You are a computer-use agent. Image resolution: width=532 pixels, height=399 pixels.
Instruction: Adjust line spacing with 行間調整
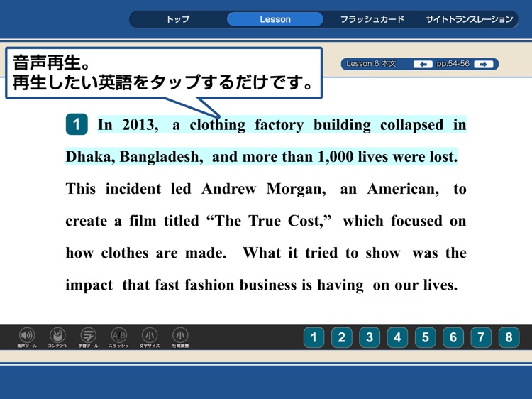coord(180,337)
